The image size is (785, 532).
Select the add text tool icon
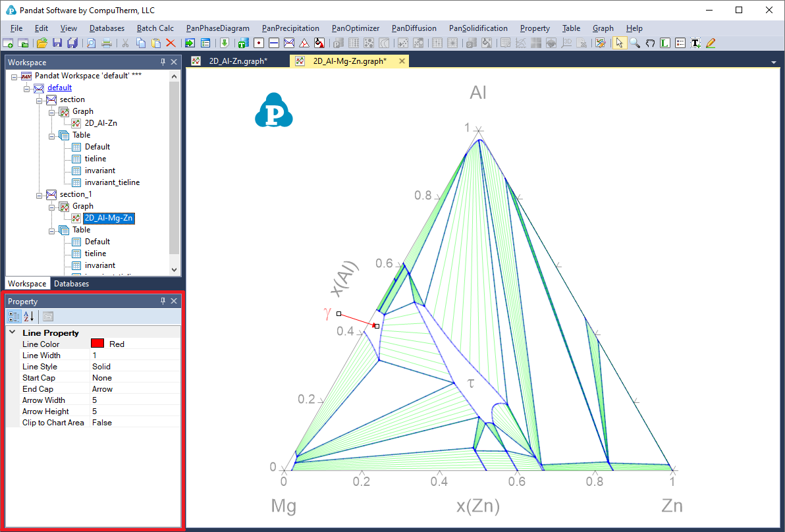(695, 43)
